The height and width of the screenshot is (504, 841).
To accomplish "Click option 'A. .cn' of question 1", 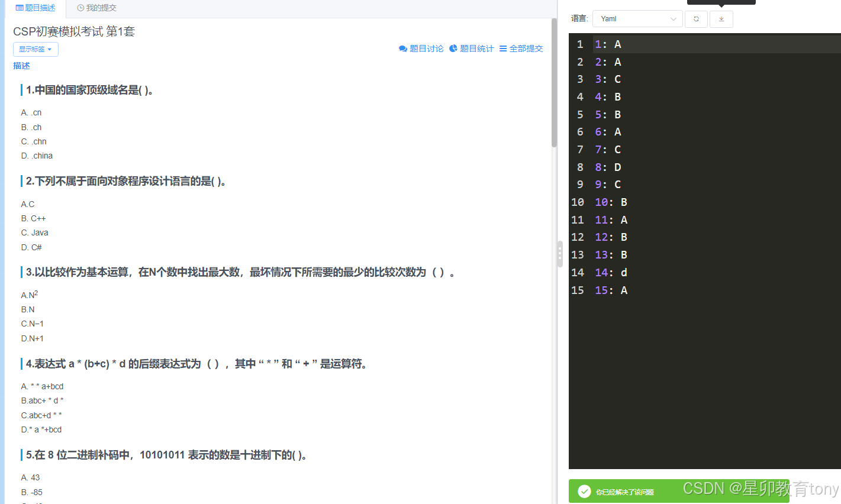I will [x=31, y=112].
